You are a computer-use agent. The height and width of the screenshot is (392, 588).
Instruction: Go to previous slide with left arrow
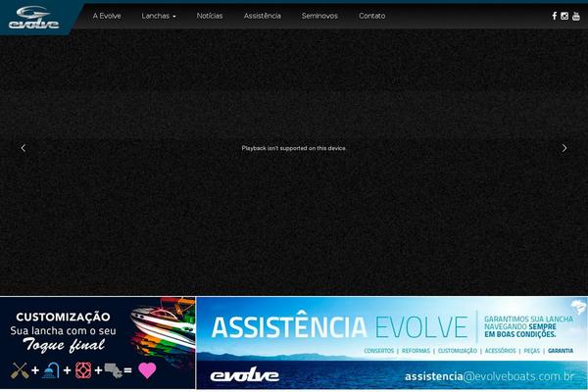click(24, 148)
